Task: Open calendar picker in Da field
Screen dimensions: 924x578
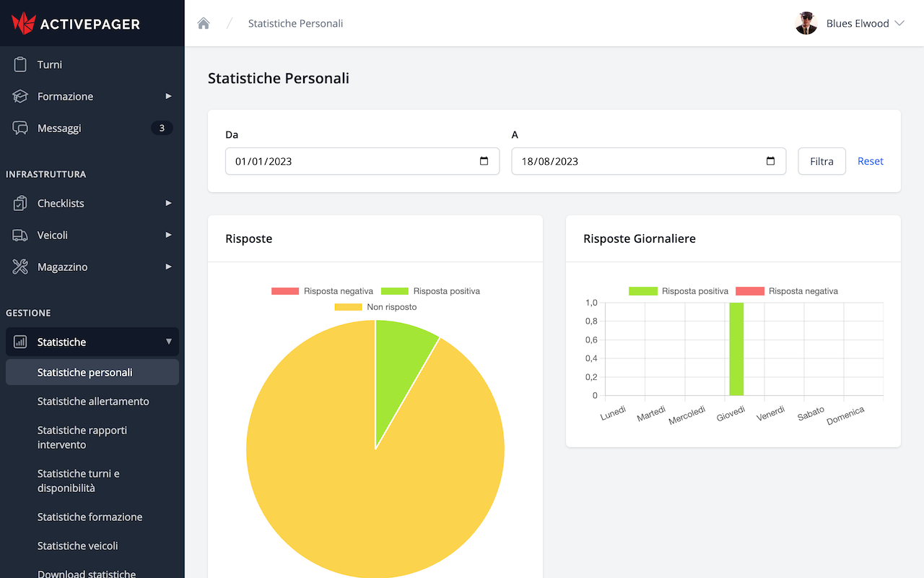Action: [484, 161]
